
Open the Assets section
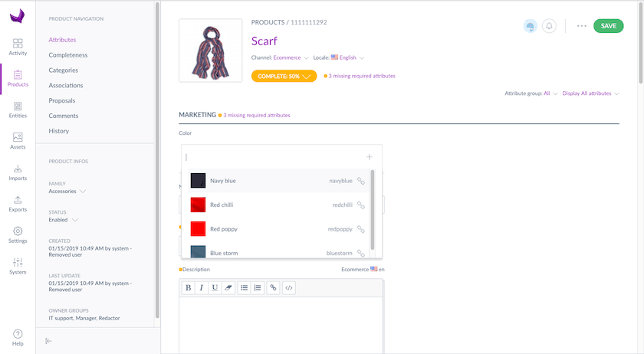point(18,141)
